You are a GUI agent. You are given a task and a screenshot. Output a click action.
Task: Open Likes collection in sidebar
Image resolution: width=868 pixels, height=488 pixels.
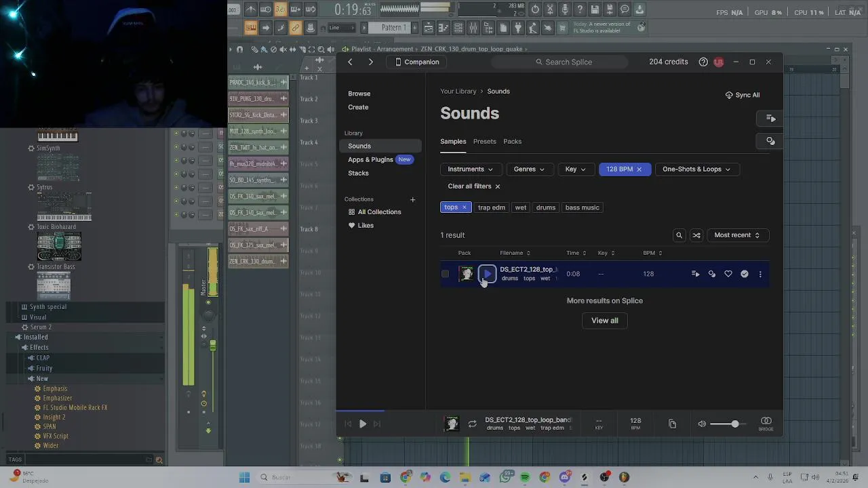pos(361,226)
